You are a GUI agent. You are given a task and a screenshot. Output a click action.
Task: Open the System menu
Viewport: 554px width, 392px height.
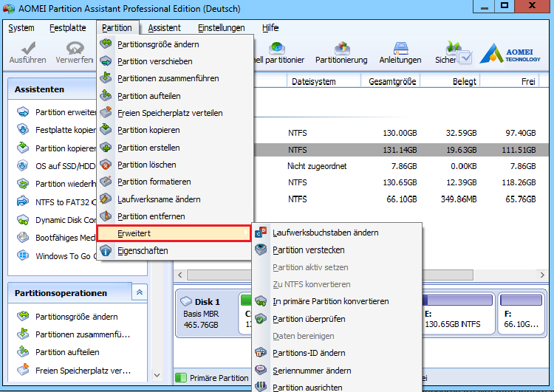click(x=21, y=27)
